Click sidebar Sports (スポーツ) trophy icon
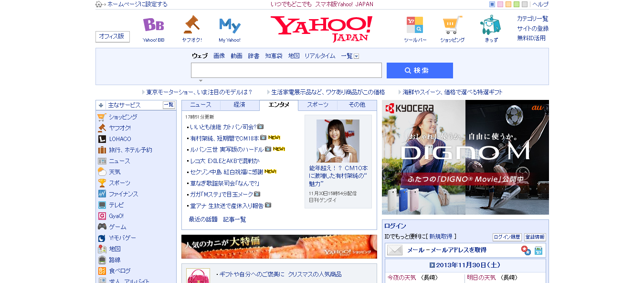 click(x=102, y=183)
